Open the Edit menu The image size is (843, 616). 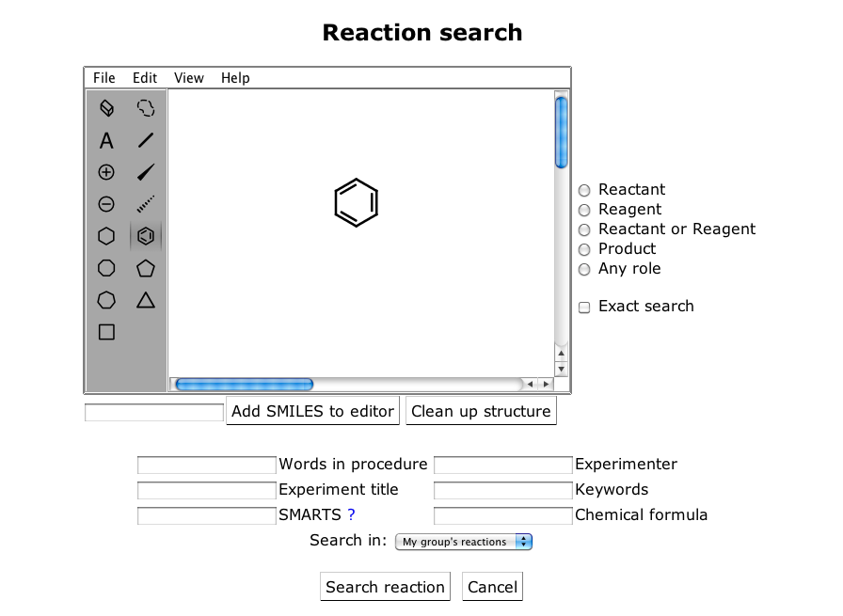pos(145,78)
